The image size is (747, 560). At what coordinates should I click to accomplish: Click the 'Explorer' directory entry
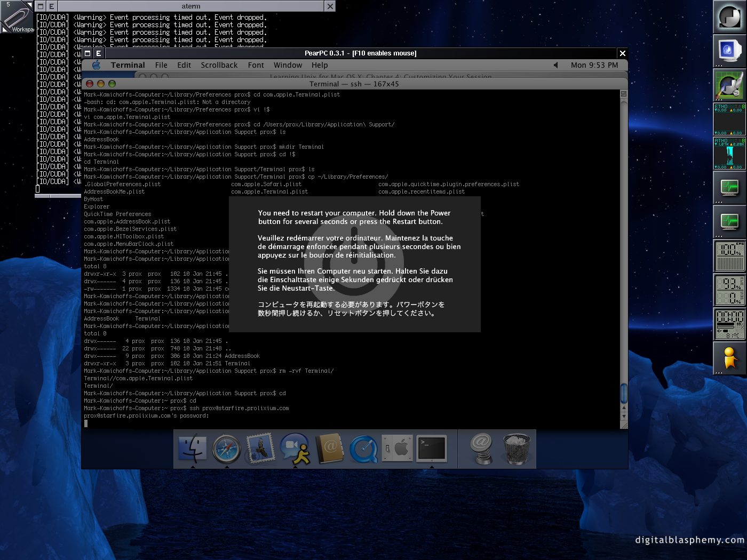(x=97, y=207)
